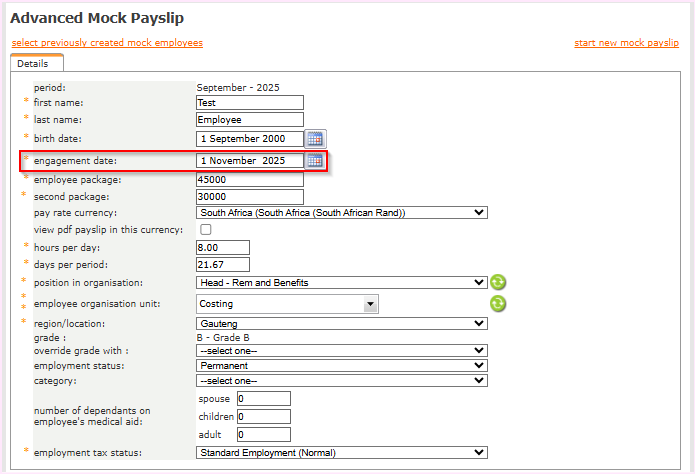Screen dimensions: 695x474
Task: Switch to the Details tab
Action: pyautogui.click(x=32, y=63)
